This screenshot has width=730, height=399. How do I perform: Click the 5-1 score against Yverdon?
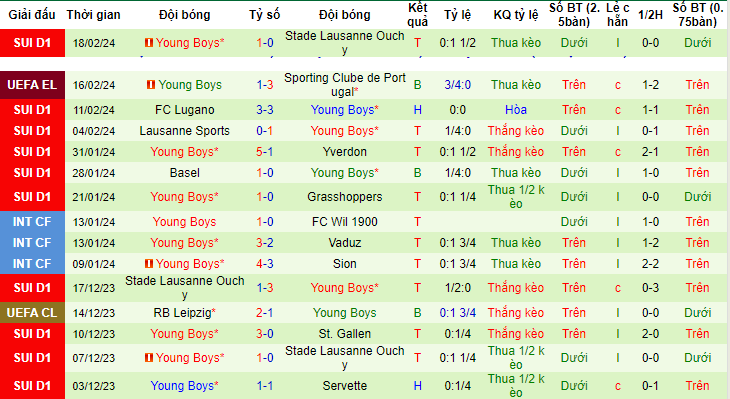tap(264, 152)
